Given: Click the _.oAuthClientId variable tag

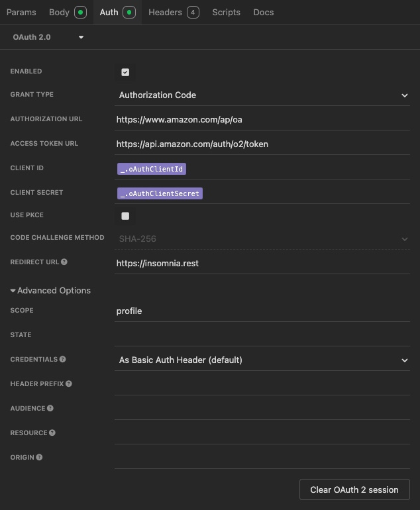Looking at the screenshot, I should click(x=152, y=170).
